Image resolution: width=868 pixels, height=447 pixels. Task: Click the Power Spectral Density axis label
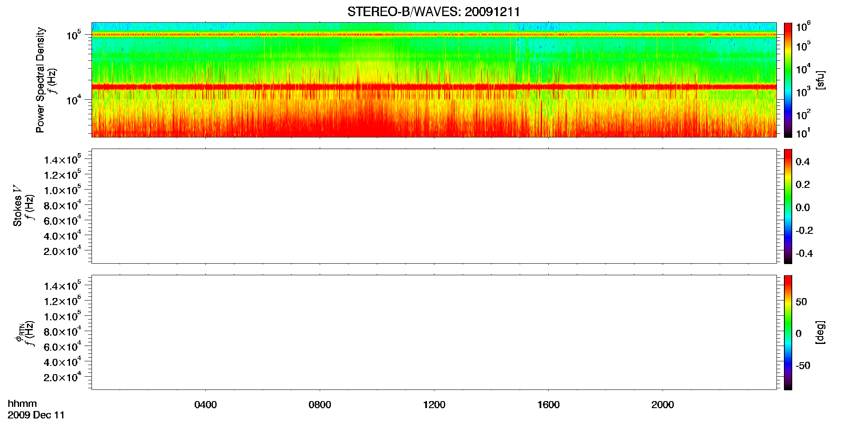(x=40, y=80)
